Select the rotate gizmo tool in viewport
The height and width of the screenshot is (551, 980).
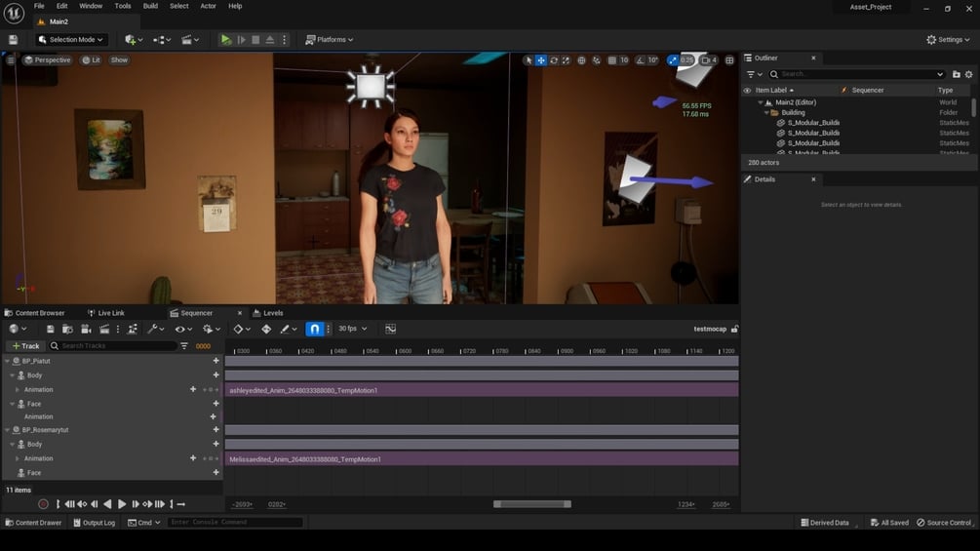pos(554,59)
